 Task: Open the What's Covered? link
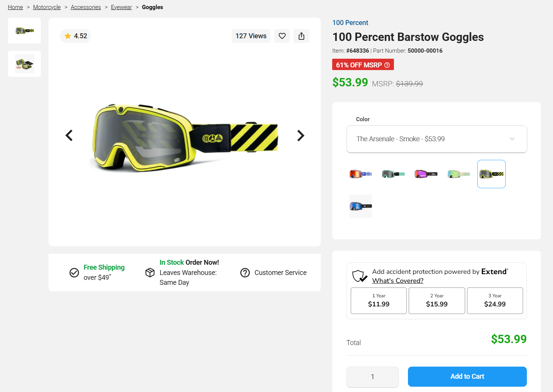(398, 281)
